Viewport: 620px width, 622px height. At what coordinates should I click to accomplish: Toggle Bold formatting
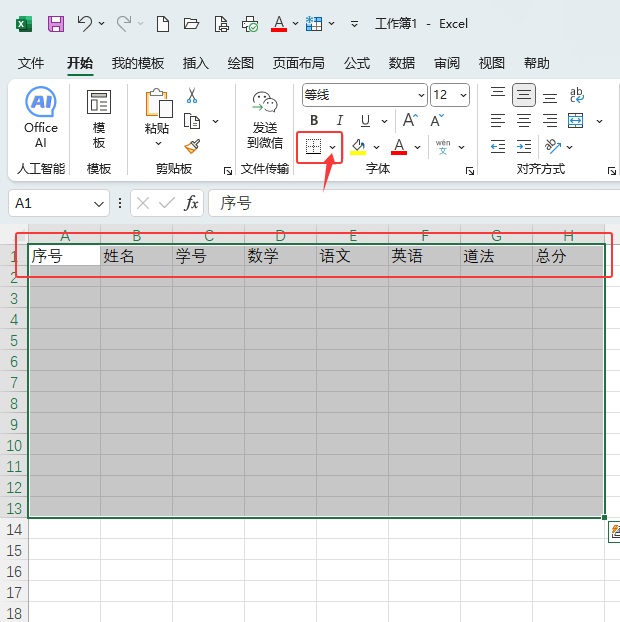click(314, 120)
